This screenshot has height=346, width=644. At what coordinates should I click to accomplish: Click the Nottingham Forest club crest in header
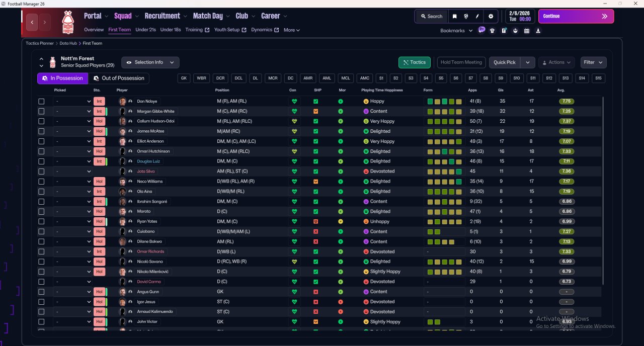pyautogui.click(x=67, y=22)
